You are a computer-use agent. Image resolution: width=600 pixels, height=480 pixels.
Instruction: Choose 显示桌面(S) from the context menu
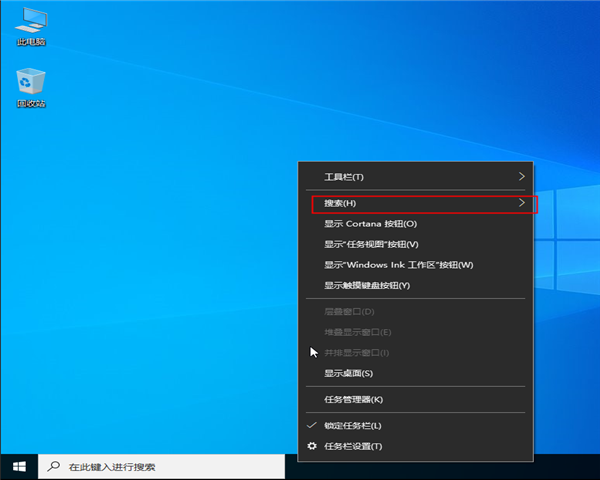coord(348,373)
